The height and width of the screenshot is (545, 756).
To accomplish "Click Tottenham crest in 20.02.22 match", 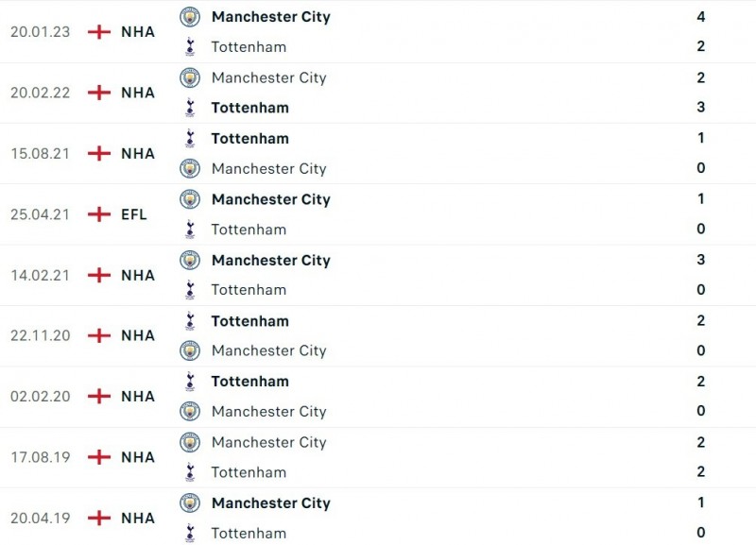I will tap(190, 108).
